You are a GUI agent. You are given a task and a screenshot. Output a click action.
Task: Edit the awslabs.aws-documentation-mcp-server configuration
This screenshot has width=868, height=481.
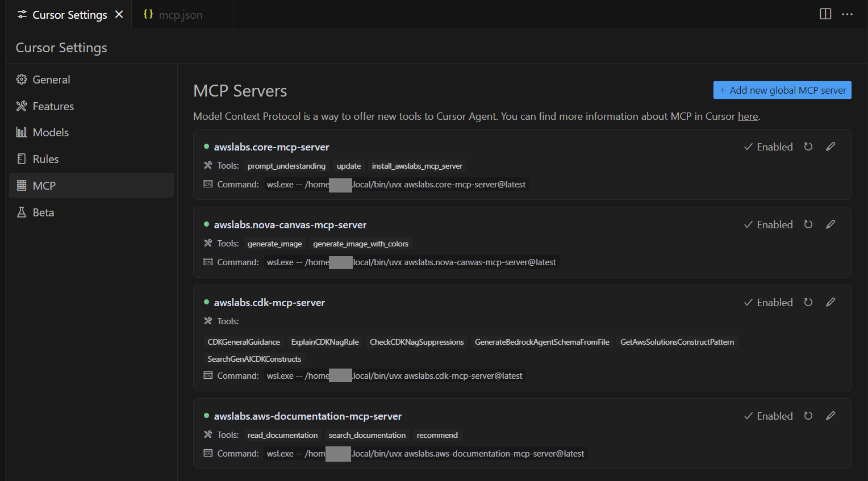[x=831, y=416]
